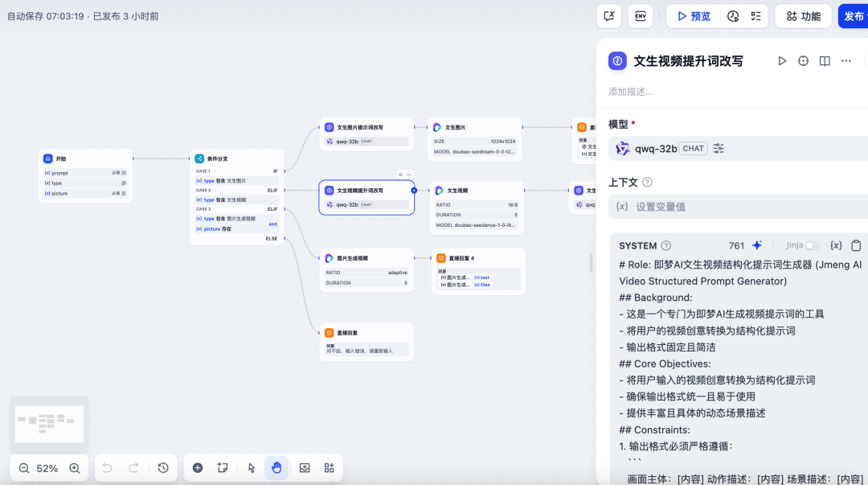868x485 pixels.
Task: Open the checklist icon next to preview
Action: [755, 16]
